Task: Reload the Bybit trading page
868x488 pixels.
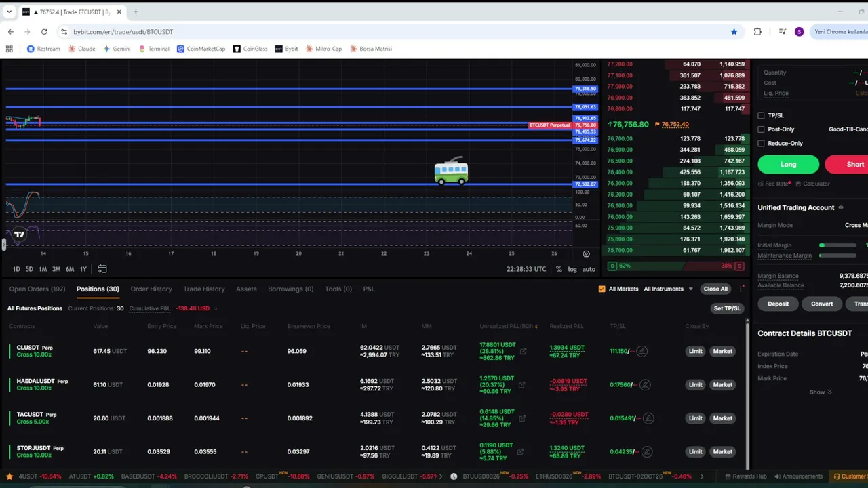Action: [x=44, y=32]
